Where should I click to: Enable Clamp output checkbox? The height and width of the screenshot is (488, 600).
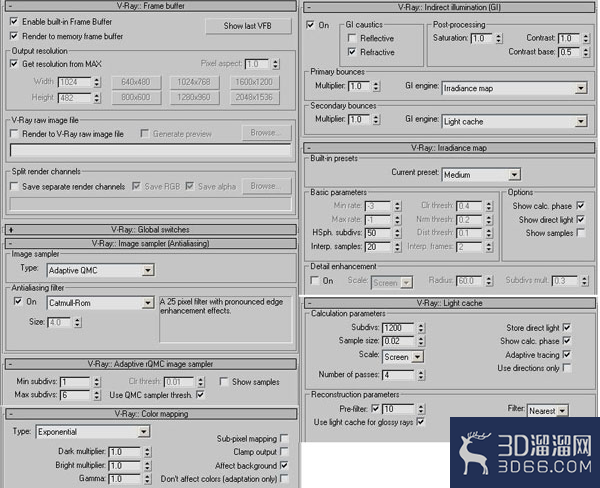coord(284,452)
